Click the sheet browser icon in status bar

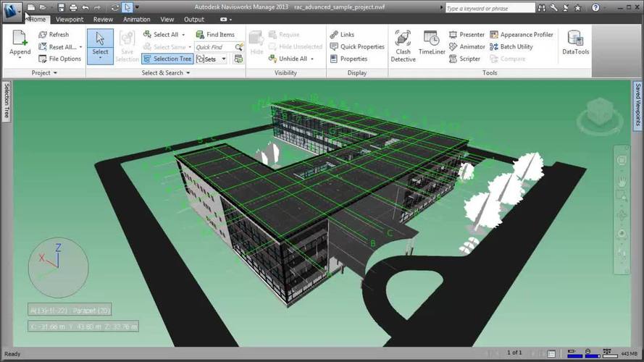pos(551,353)
